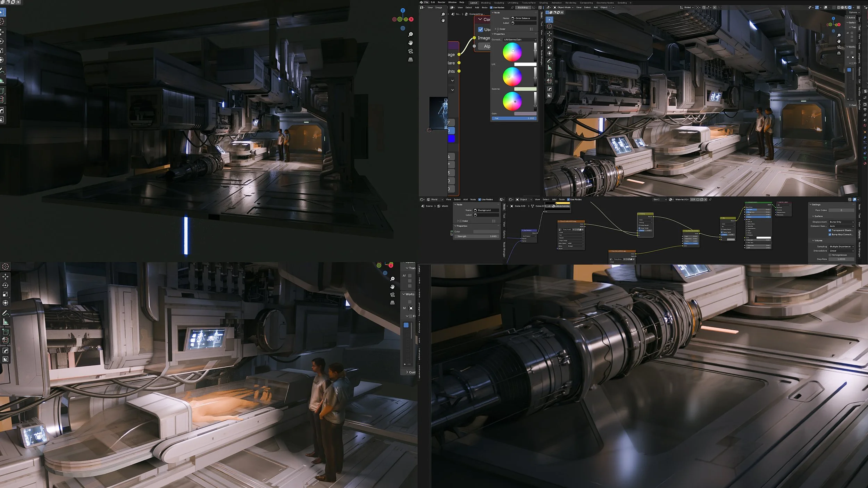Viewport: 868px width, 488px height.
Task: Open the Sampling Multiple Importance dropdown
Action: 842,246
